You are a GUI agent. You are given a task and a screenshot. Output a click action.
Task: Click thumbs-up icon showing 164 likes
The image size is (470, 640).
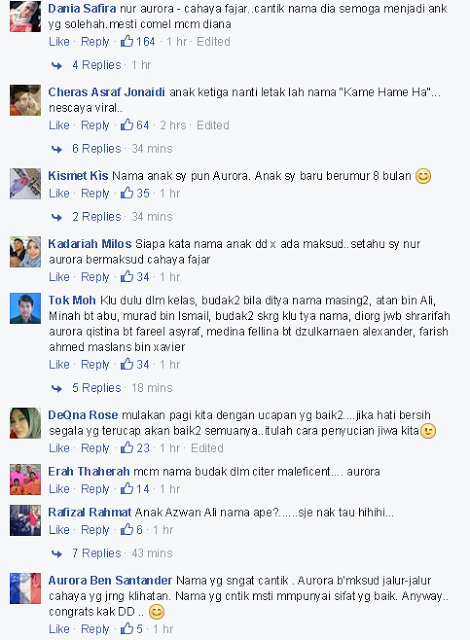pyautogui.click(x=127, y=41)
